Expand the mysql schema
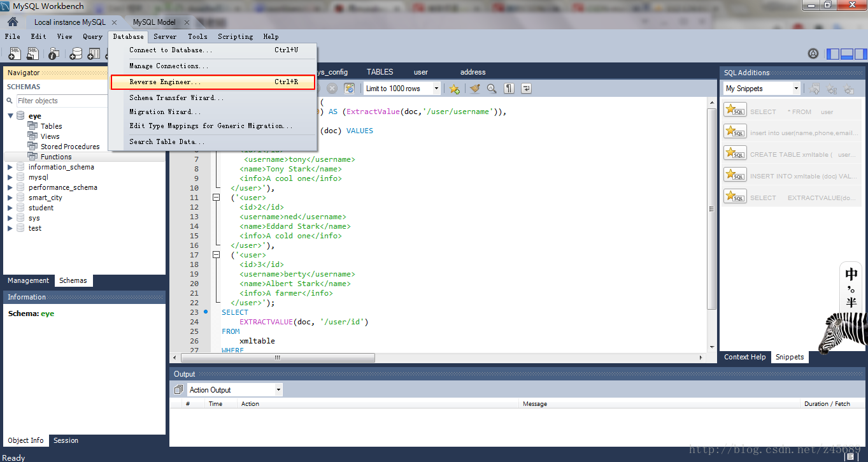The width and height of the screenshot is (868, 462). tap(10, 177)
